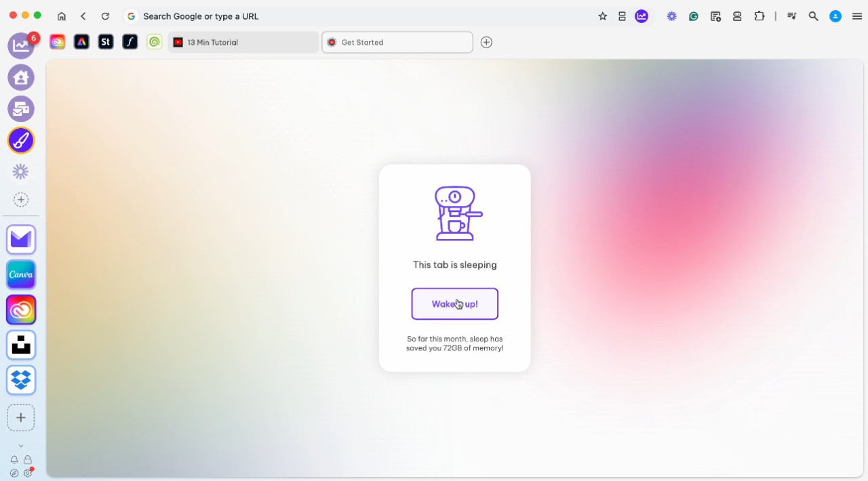The image size is (868, 481).
Task: Open the Proton Mail app in sidebar
Action: 21,239
